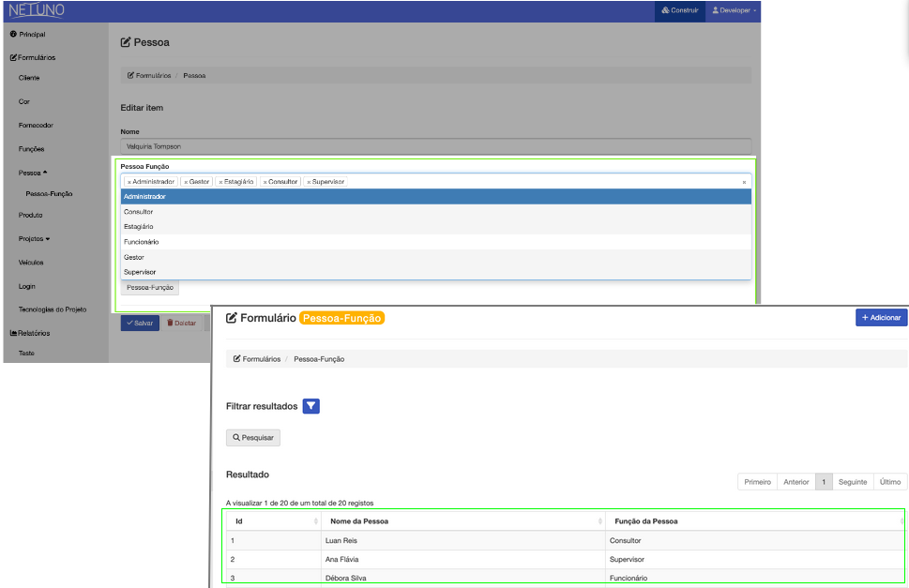Sort table by Nome da Pessoa arrows
This screenshot has width=909, height=588.
coord(599,521)
